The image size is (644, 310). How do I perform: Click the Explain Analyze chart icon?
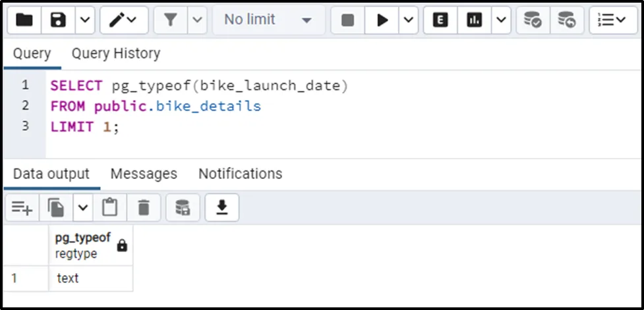[474, 20]
